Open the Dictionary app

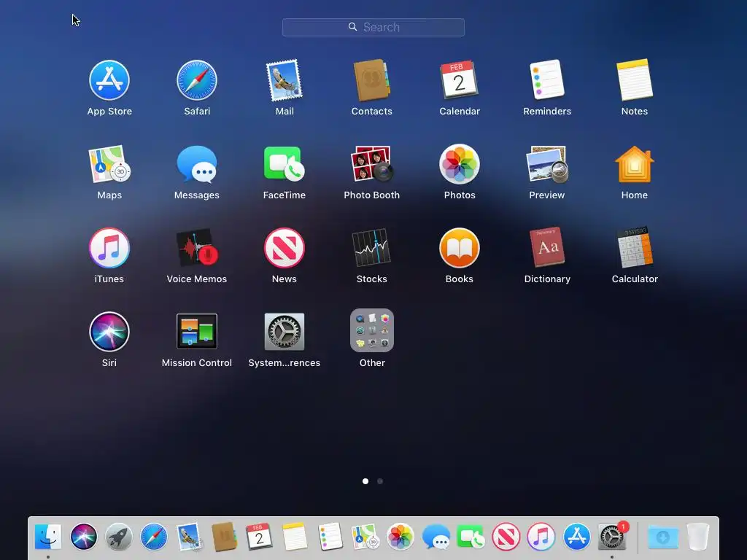click(x=547, y=248)
